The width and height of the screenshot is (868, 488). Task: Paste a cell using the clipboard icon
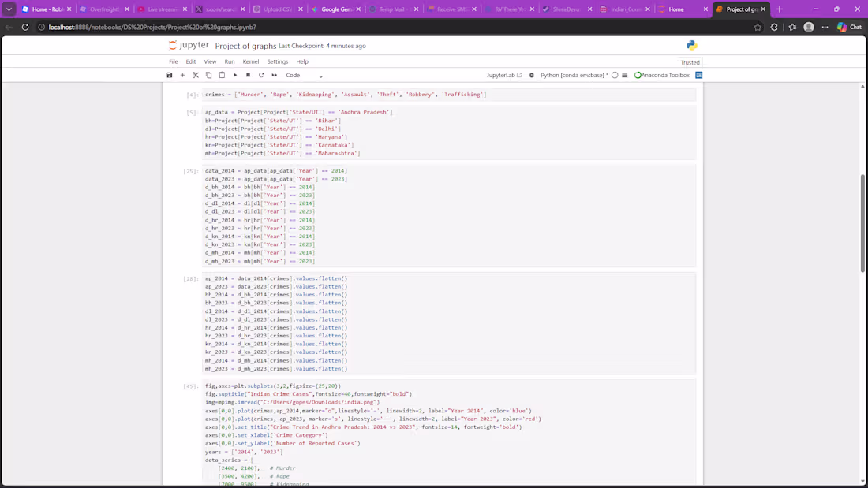point(222,75)
